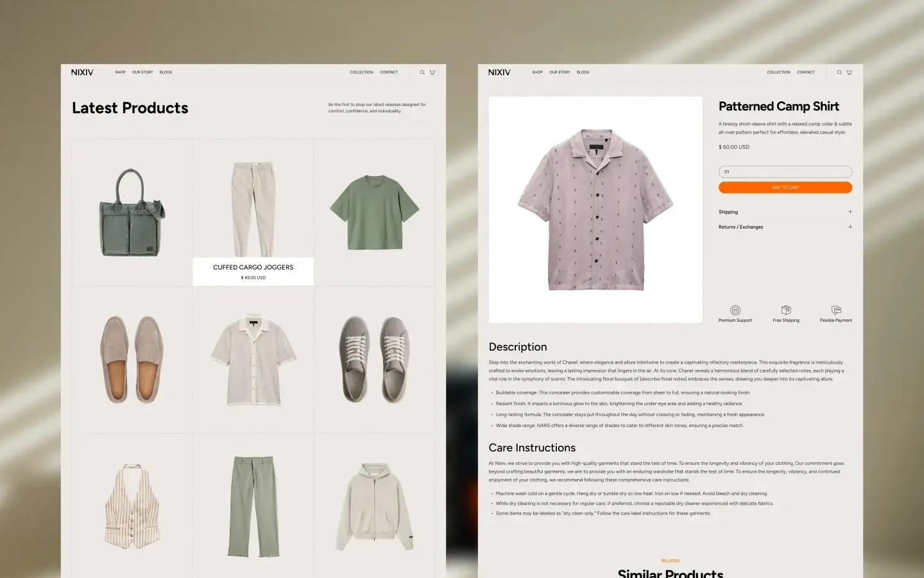Click the search icon on the product page header
Image resolution: width=924 pixels, height=578 pixels.
click(839, 73)
